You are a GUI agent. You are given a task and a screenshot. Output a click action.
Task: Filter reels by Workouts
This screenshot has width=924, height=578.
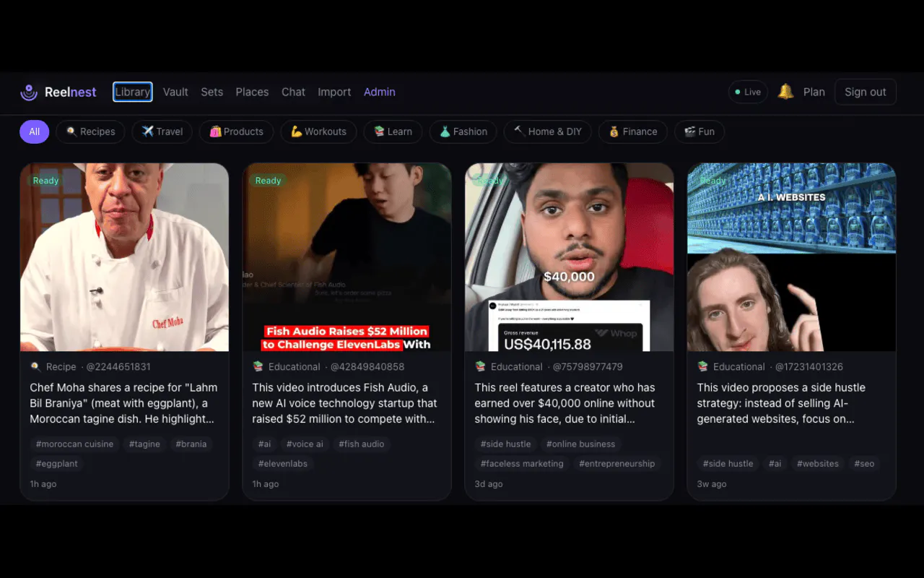tap(318, 131)
